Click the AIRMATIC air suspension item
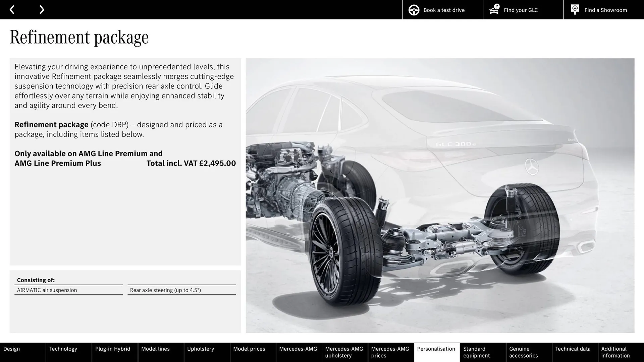Screen dimensions: 644x362 pyautogui.click(x=68, y=290)
